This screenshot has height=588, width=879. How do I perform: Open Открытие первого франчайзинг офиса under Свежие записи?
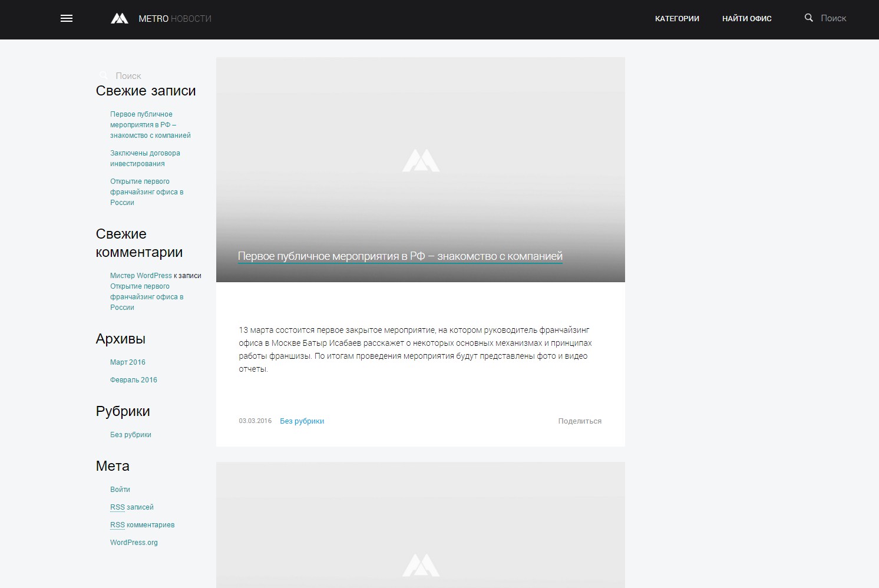point(147,192)
